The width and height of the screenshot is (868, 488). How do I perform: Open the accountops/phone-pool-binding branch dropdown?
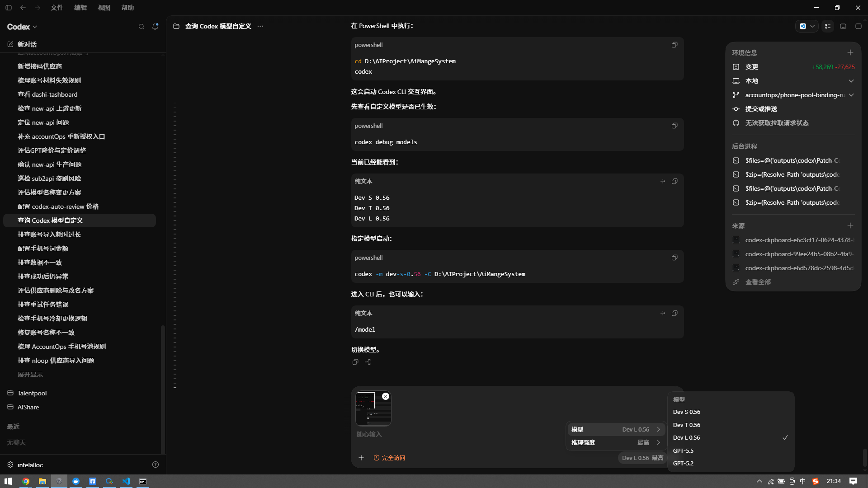(x=793, y=95)
